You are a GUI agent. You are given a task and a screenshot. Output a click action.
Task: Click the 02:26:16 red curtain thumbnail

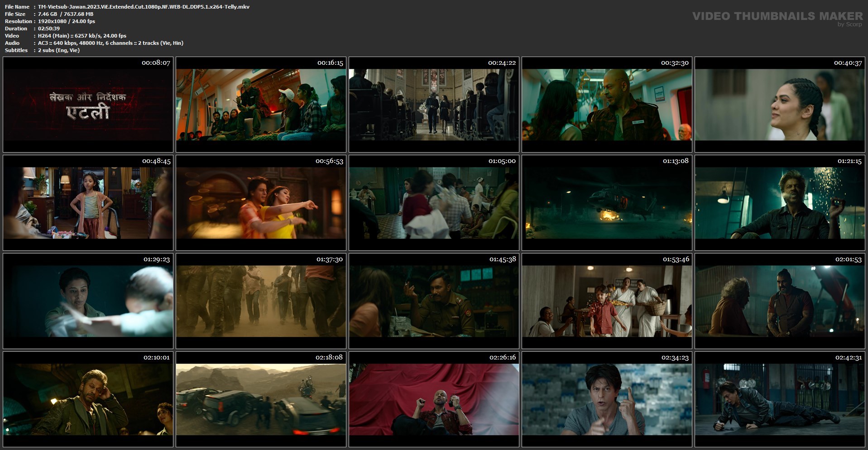pyautogui.click(x=434, y=399)
